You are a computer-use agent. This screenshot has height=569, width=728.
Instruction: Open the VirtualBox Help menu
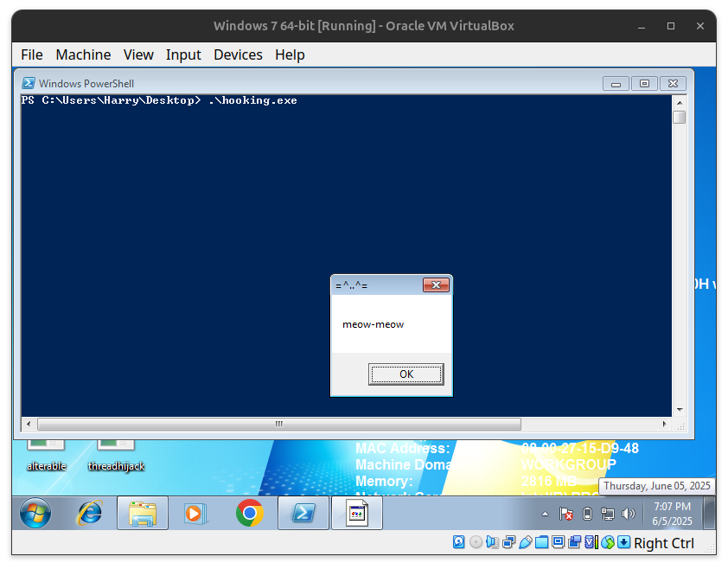click(290, 54)
